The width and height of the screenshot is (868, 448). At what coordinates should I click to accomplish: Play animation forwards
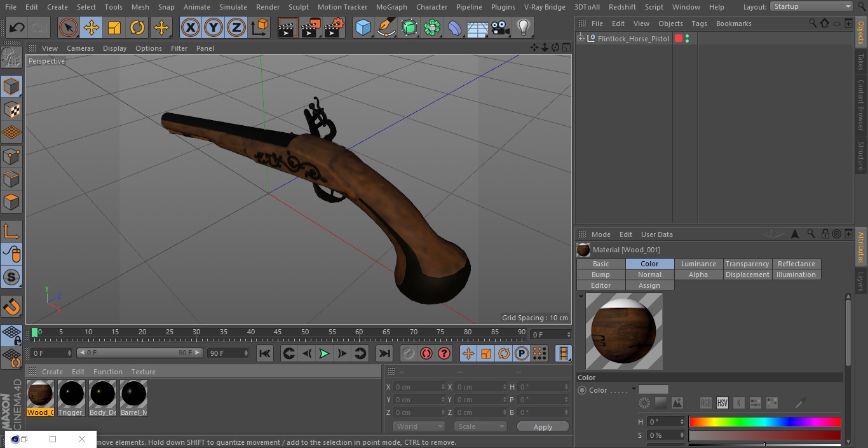pos(324,353)
